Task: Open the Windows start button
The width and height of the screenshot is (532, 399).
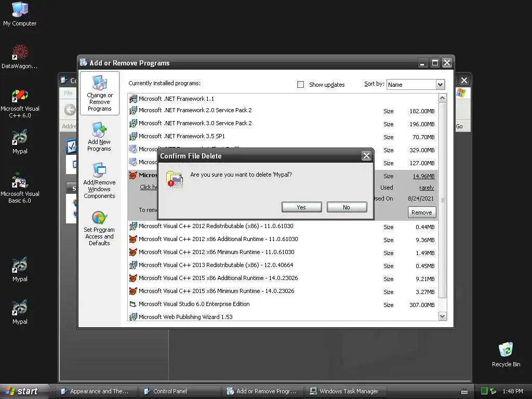Action: point(25,391)
